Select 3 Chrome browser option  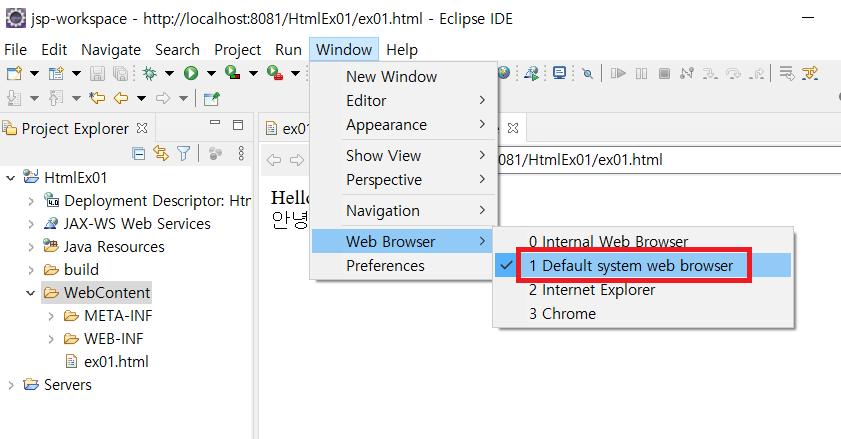pos(643,313)
